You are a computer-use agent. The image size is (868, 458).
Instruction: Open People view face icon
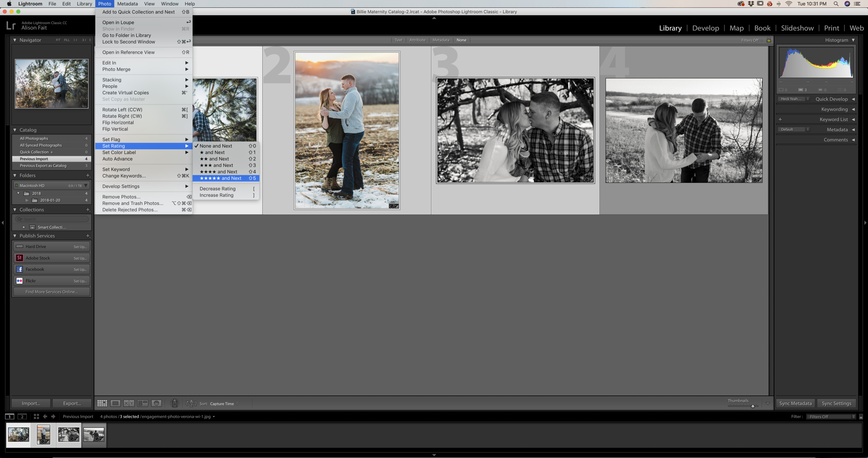(157, 403)
